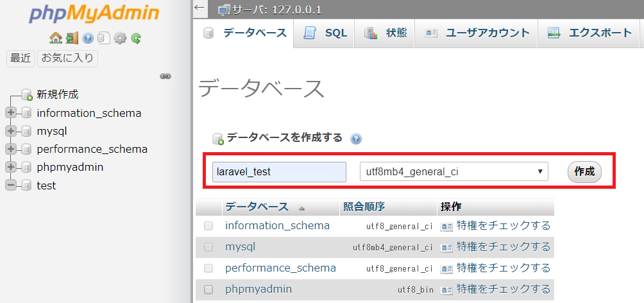The height and width of the screenshot is (303, 644).
Task: Open information_schema link in the table
Action: 277,226
